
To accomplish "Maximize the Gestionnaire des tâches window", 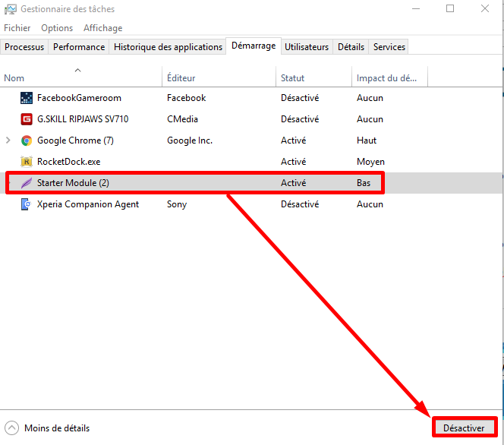I will pos(450,8).
